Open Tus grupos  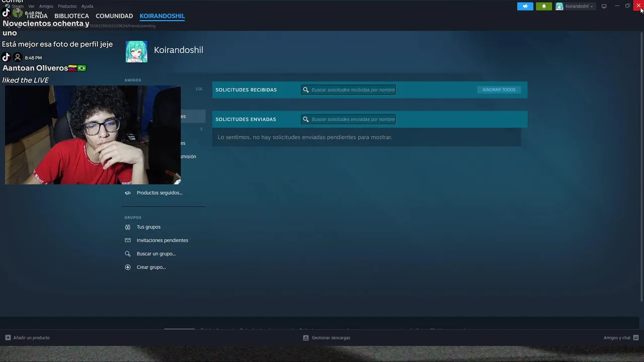pyautogui.click(x=148, y=227)
